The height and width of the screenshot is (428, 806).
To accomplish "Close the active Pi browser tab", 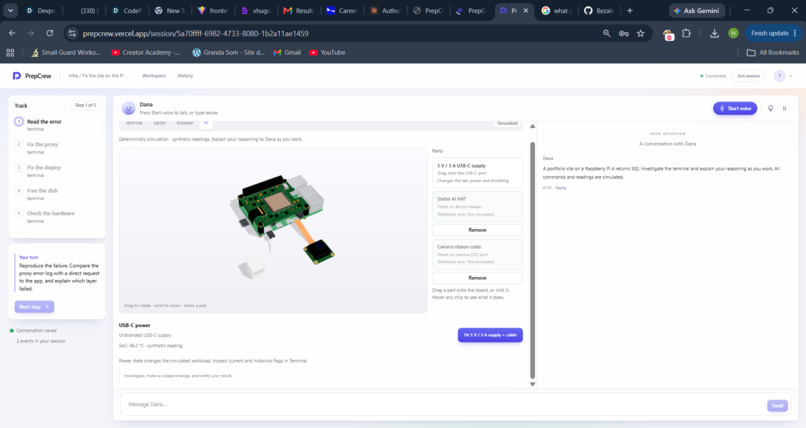I will pos(525,10).
